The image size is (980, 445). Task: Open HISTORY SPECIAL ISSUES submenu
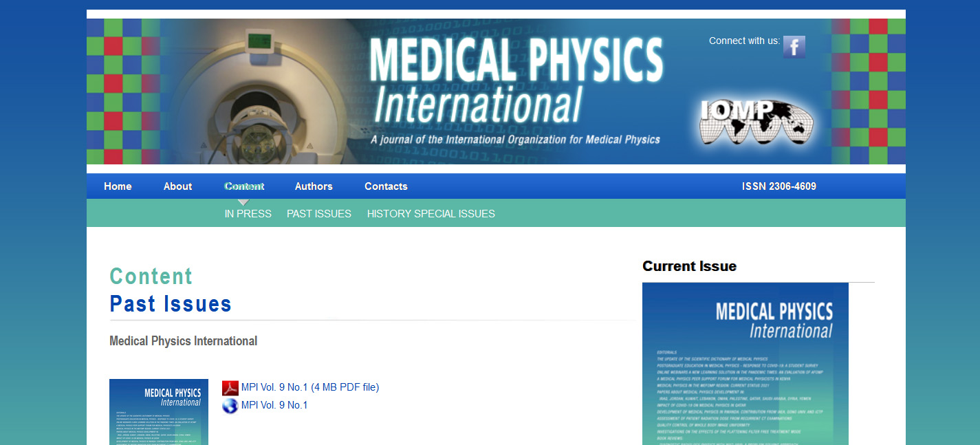pos(431,214)
